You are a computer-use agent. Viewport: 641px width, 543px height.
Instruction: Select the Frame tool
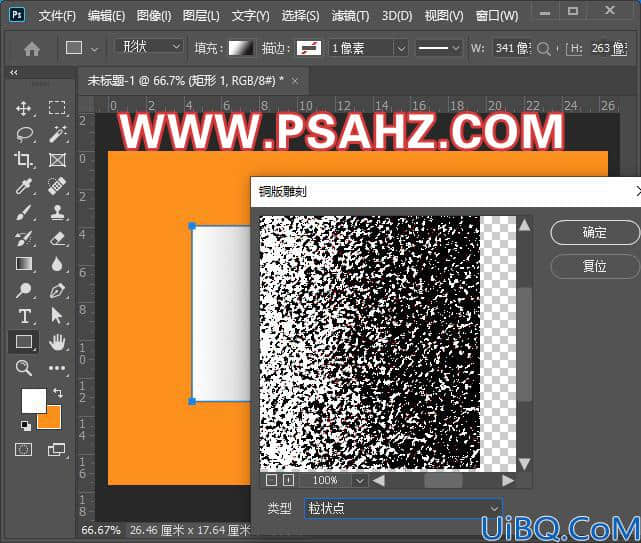point(57,160)
